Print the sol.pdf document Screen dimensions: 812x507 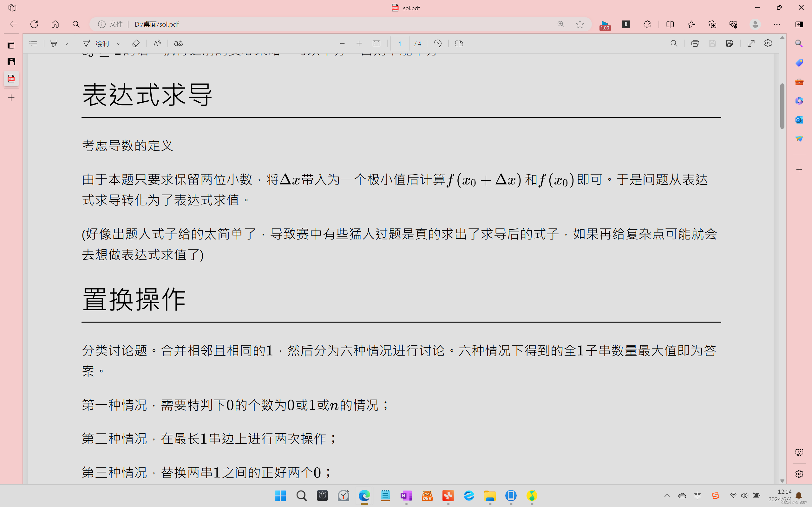click(695, 43)
